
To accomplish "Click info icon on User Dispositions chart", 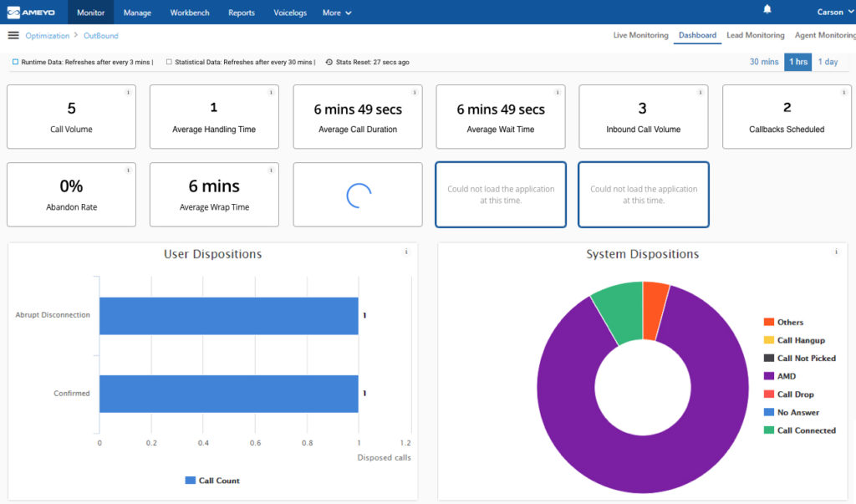I will [x=406, y=252].
